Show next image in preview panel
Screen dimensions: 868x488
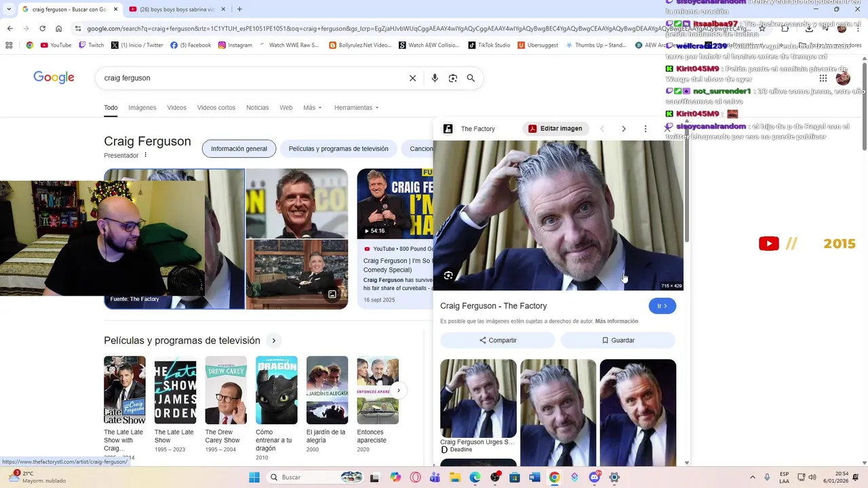coord(624,129)
